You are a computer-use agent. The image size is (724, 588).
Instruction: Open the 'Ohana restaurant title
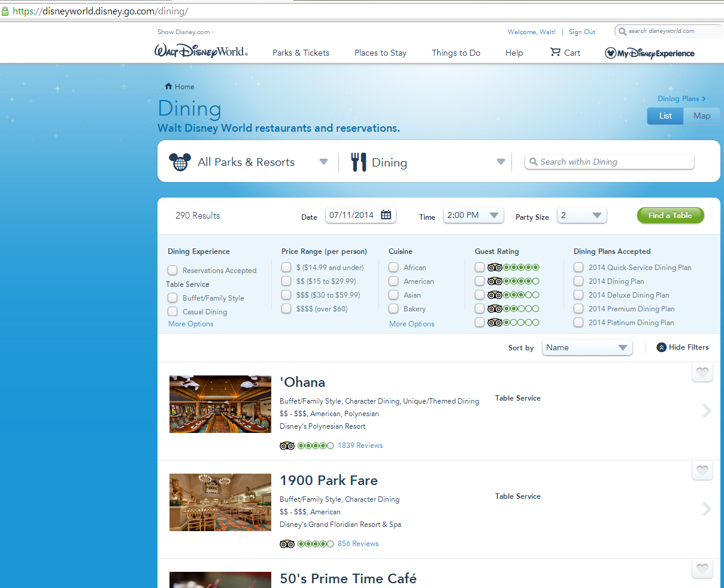coord(302,382)
